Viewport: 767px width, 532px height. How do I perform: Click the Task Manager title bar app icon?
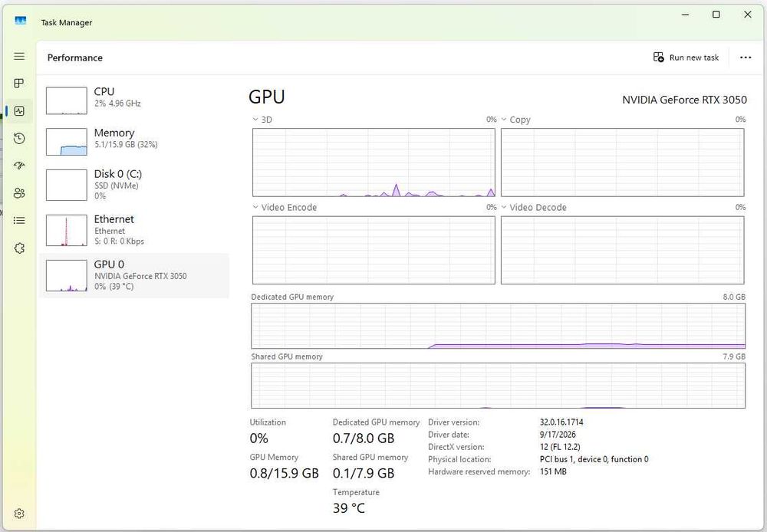point(21,21)
